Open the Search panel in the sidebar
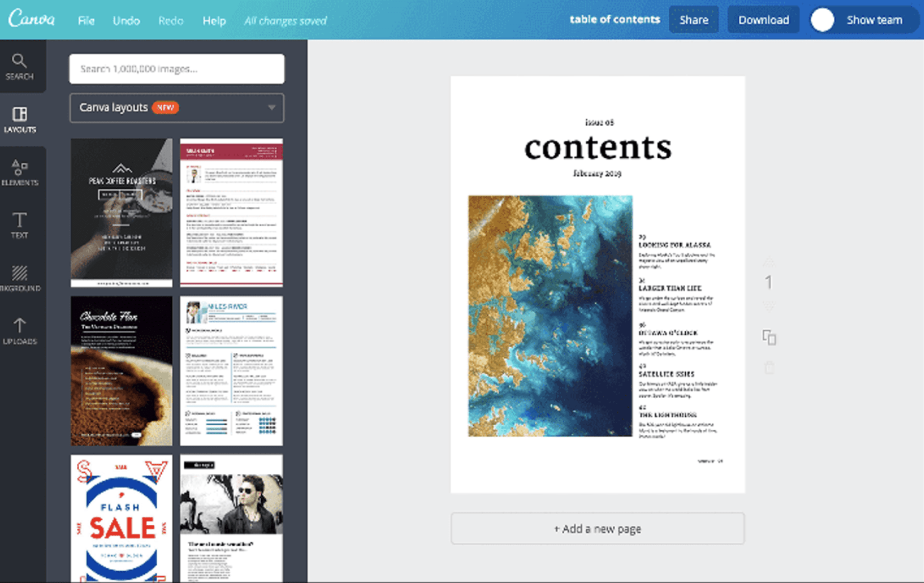 19,67
